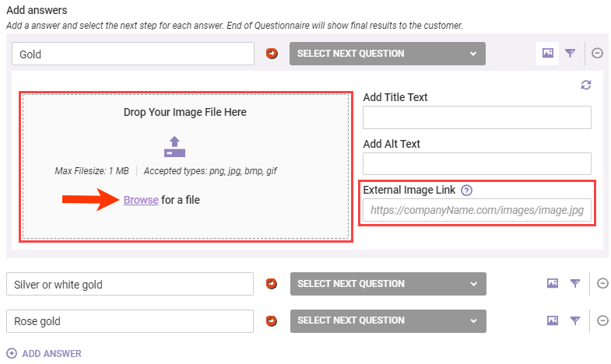Click the upload icon in the drop zone
The image size is (611, 364).
[x=174, y=145]
